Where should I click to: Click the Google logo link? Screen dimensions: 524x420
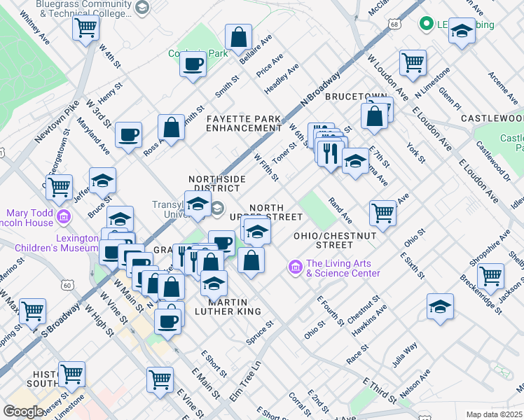(x=23, y=412)
